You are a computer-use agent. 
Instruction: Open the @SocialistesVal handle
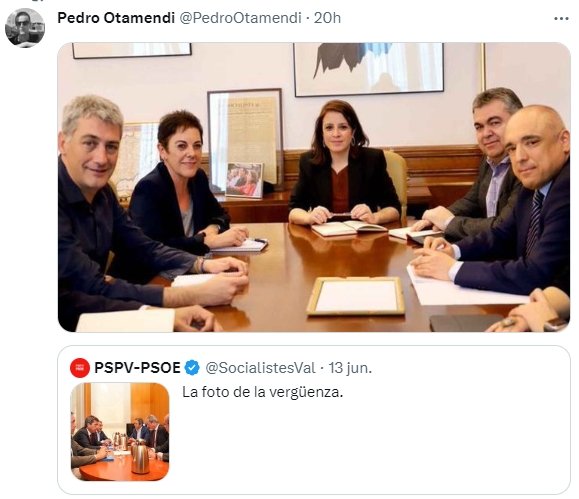pyautogui.click(x=260, y=368)
